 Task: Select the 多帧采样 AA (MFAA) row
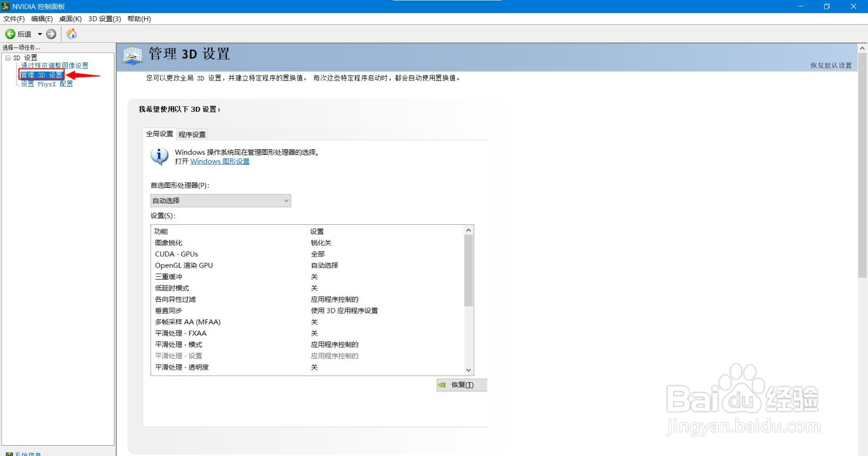click(308, 322)
